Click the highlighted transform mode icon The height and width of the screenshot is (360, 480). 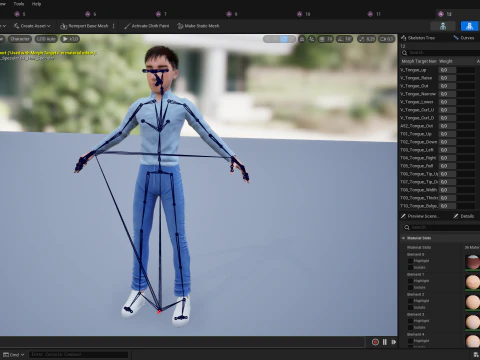[284, 39]
